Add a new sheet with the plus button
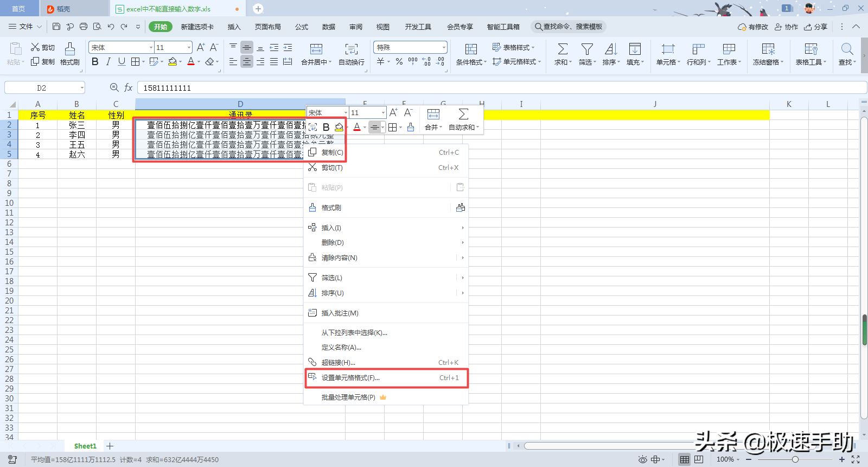 [x=110, y=446]
